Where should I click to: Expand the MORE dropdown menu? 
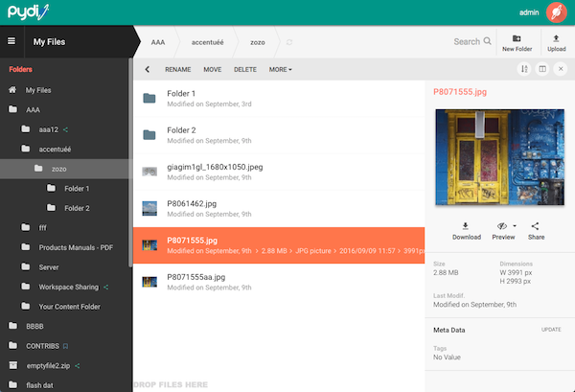[x=281, y=69]
